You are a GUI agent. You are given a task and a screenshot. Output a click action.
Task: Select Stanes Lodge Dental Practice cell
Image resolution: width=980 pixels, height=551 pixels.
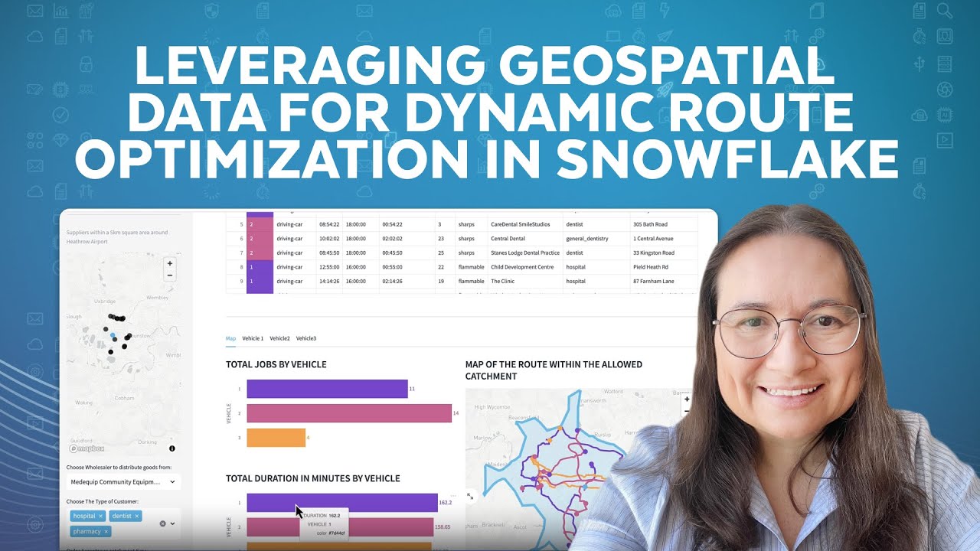pyautogui.click(x=525, y=253)
